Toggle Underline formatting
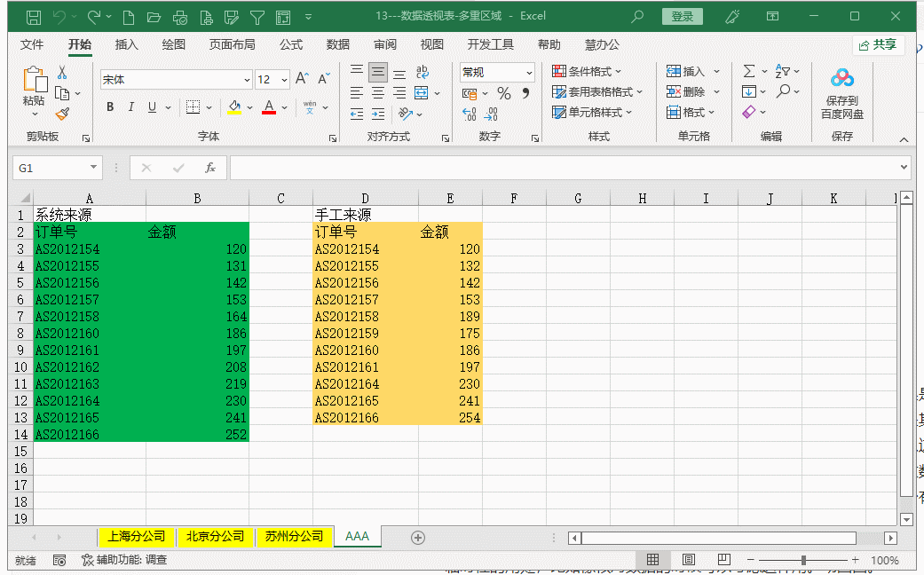The image size is (924, 575). coord(152,106)
